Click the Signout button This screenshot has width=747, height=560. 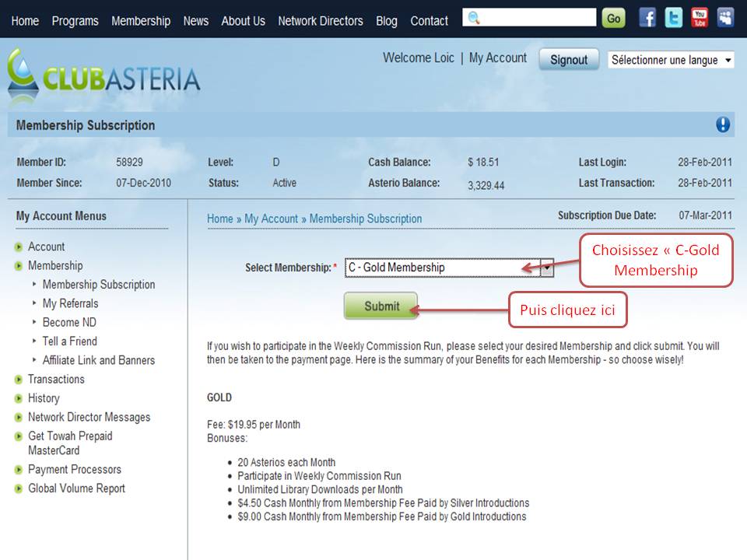point(569,60)
